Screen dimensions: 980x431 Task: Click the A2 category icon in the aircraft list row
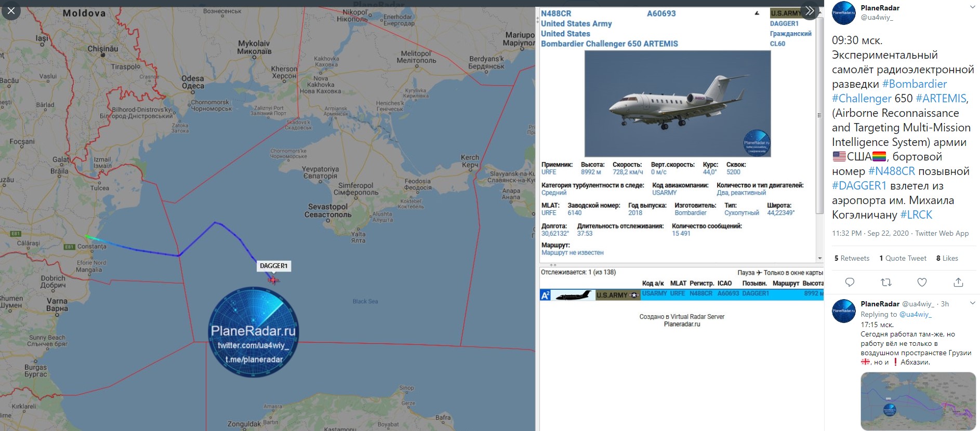(x=546, y=295)
